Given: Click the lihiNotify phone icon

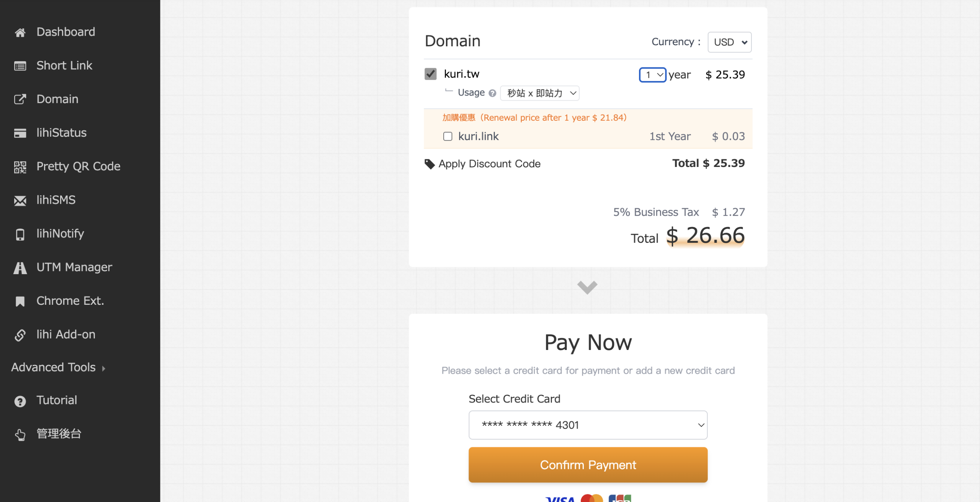Looking at the screenshot, I should pyautogui.click(x=20, y=234).
